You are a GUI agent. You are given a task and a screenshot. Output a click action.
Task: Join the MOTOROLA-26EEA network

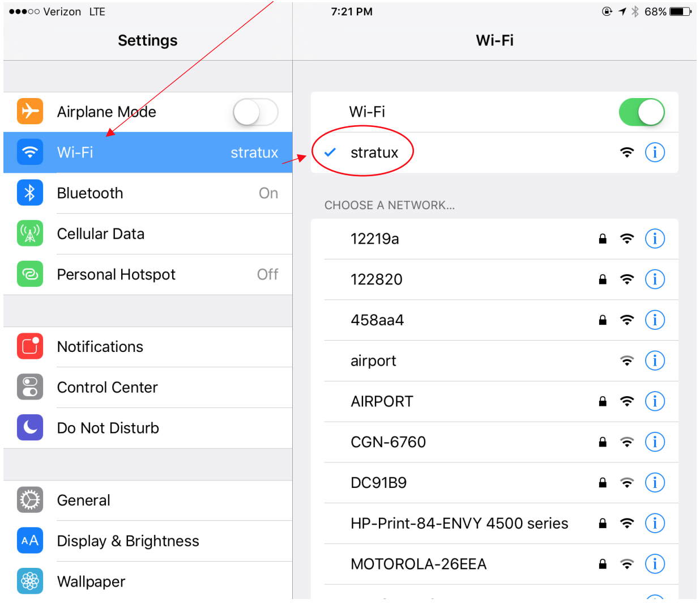point(494,564)
